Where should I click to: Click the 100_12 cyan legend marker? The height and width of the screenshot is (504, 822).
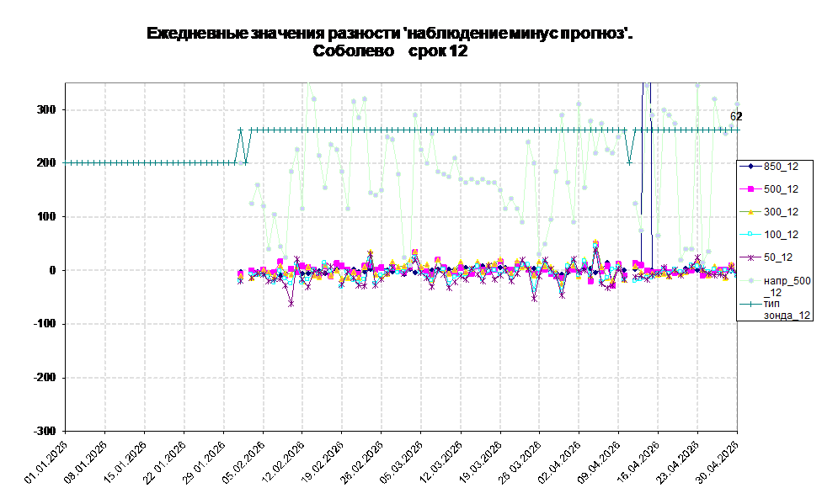pos(750,235)
